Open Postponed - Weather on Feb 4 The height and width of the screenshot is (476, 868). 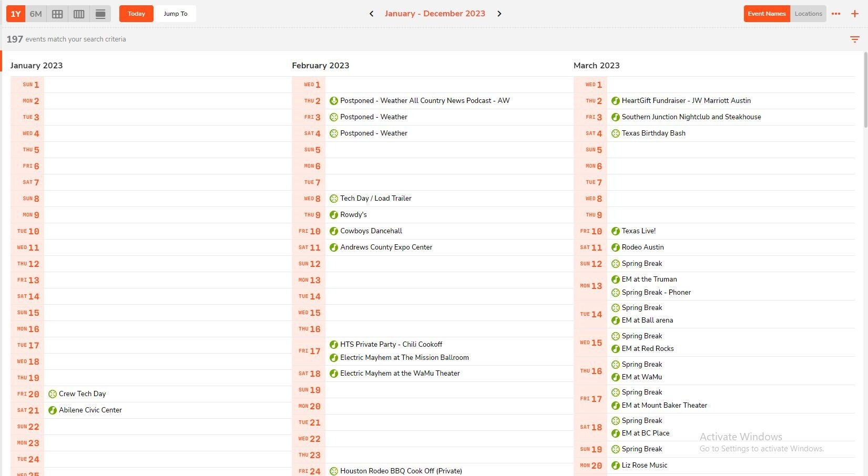tap(374, 133)
